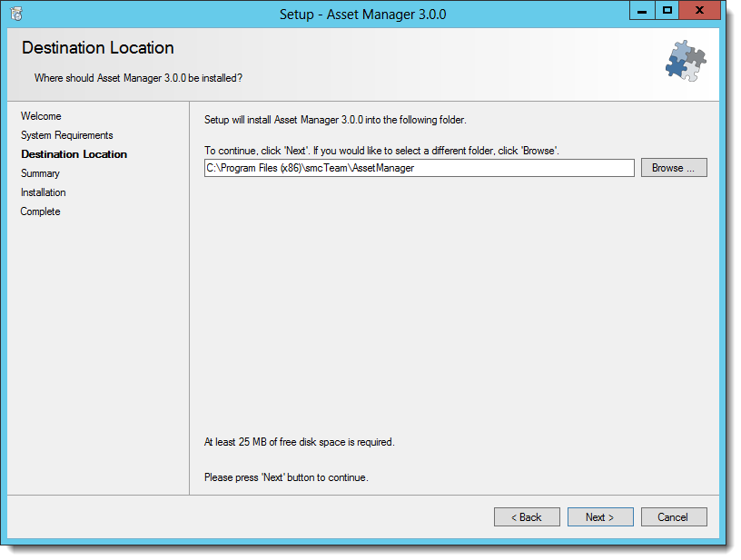Click the 'Please press Next button' text
The height and width of the screenshot is (560, 741).
(x=286, y=477)
